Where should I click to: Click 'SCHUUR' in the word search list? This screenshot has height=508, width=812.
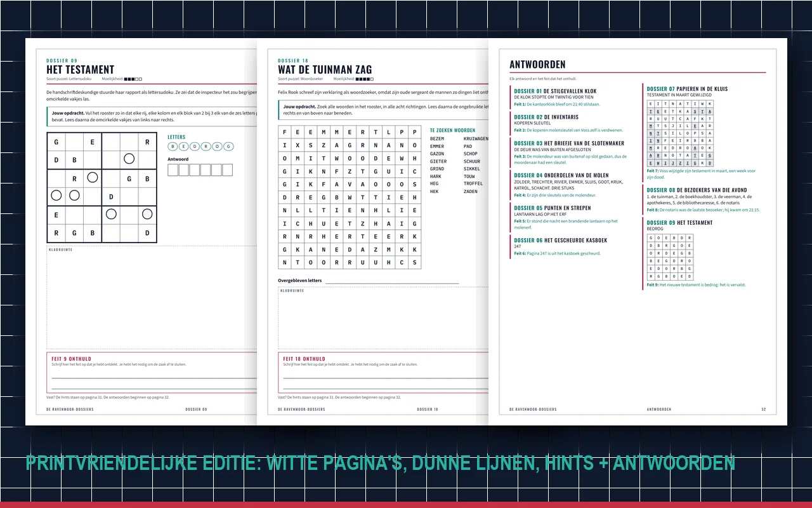(471, 161)
